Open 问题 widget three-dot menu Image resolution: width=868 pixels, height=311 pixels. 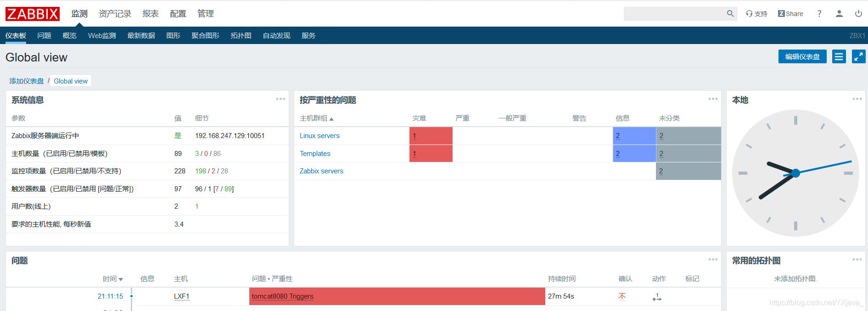(713, 260)
